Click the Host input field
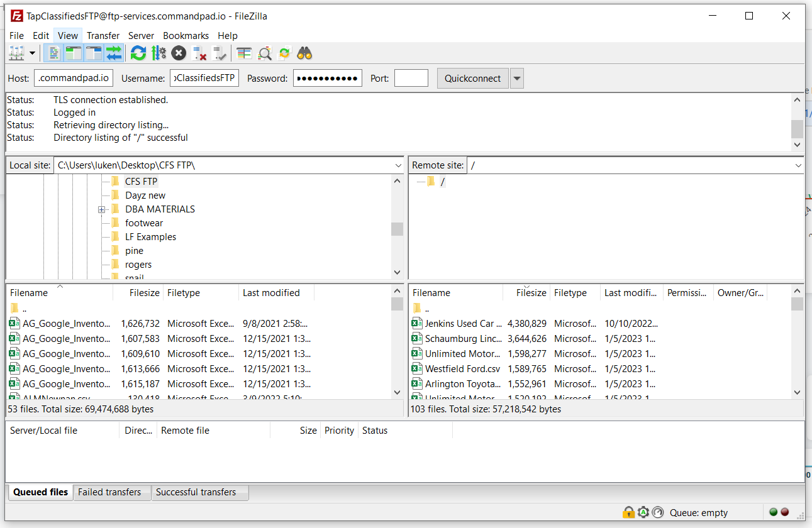812x528 pixels. coord(74,79)
